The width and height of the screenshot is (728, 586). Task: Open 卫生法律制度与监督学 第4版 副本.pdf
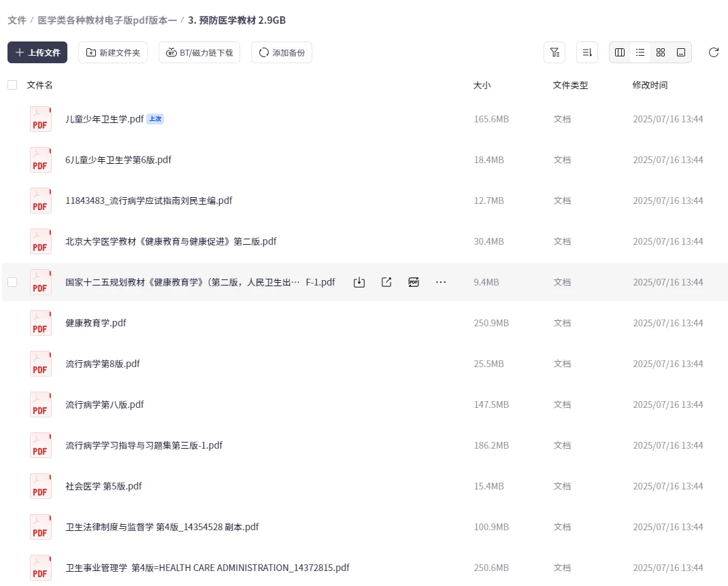click(x=162, y=527)
